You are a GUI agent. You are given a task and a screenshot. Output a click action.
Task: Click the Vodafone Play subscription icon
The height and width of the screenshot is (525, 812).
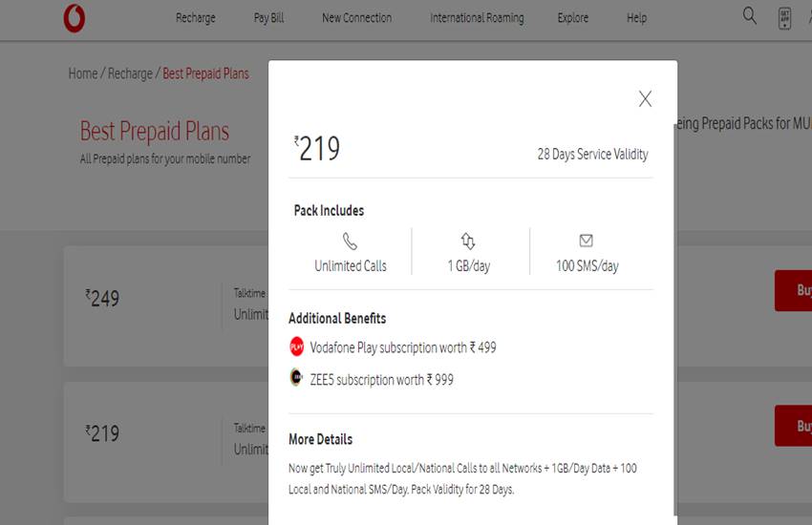[297, 346]
